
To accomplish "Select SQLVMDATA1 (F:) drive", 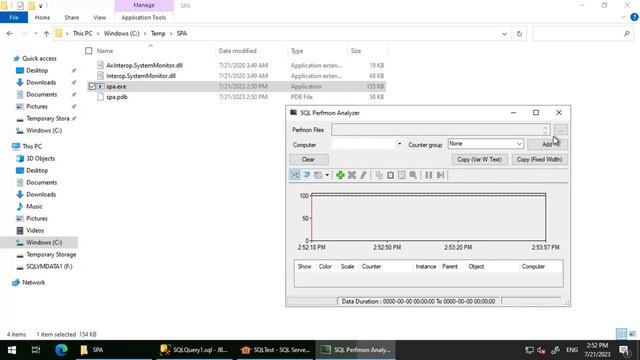I will (x=49, y=267).
